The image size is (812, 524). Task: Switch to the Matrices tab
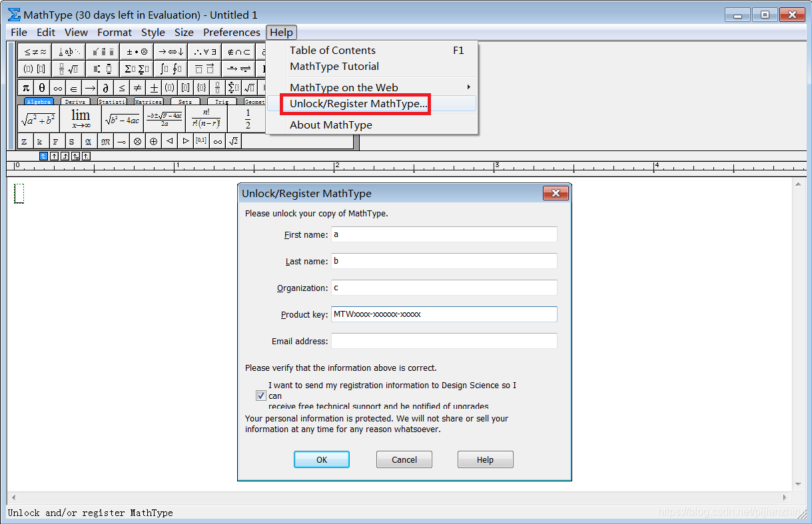click(148, 102)
